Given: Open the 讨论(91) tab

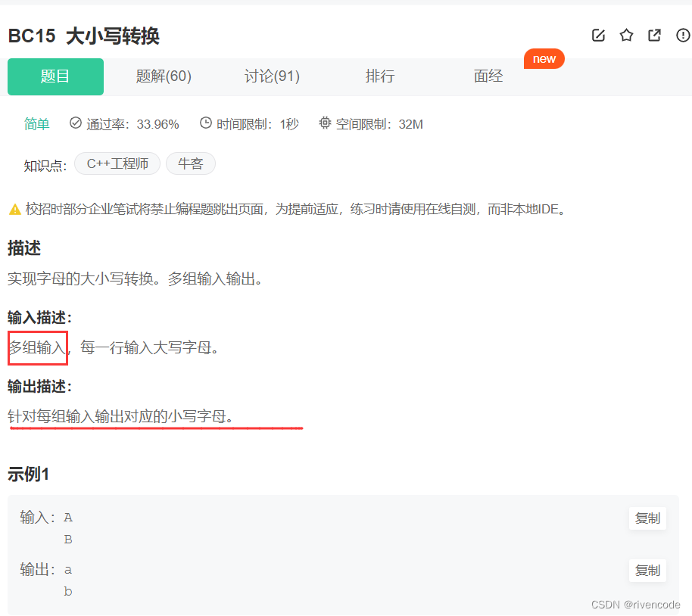Looking at the screenshot, I should click(272, 76).
